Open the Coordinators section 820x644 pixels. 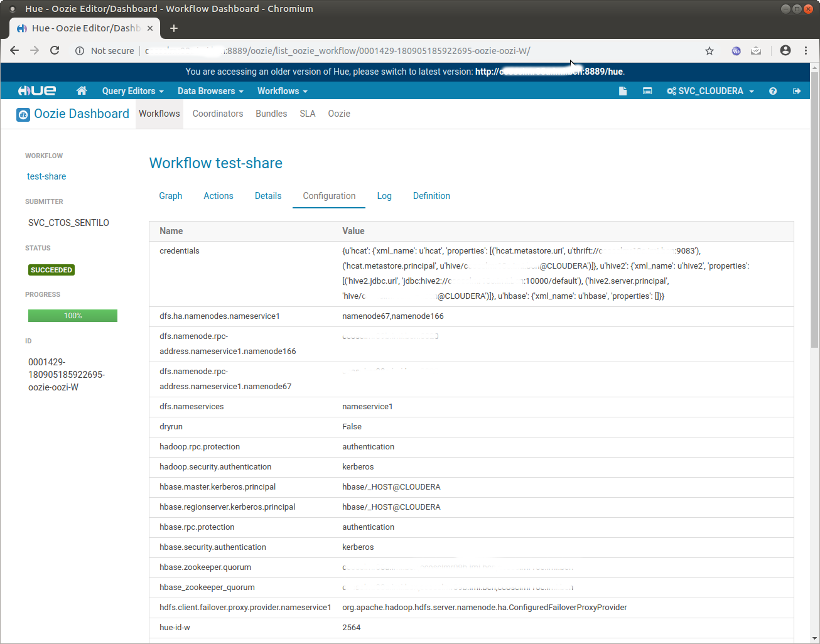tap(218, 114)
